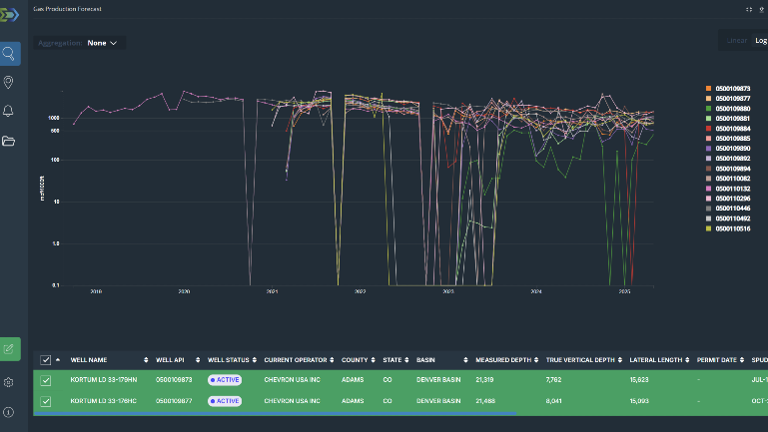Click the fullscreen expand chart icon

tap(749, 8)
